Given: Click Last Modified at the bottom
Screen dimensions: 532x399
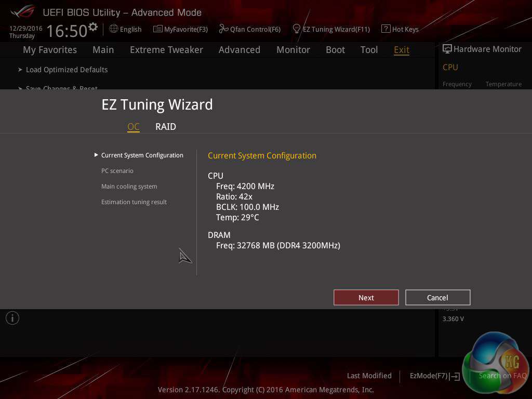Looking at the screenshot, I should pyautogui.click(x=369, y=376).
